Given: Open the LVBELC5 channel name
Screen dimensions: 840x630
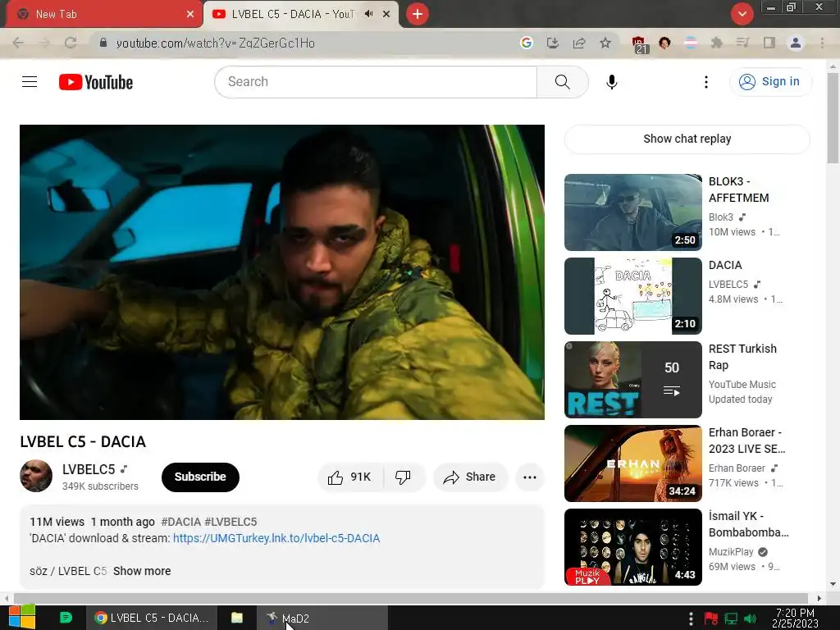Looking at the screenshot, I should (x=89, y=469).
